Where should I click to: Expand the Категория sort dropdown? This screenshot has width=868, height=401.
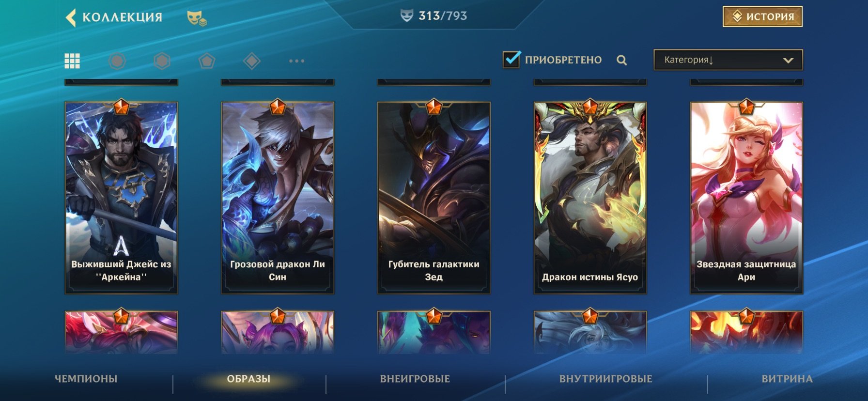[x=728, y=60]
